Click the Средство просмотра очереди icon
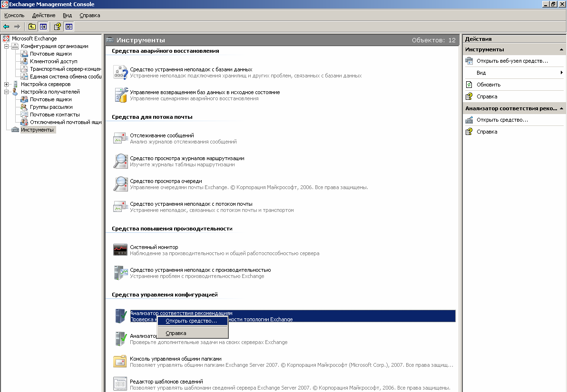Screen dimensions: 567x392 120,184
